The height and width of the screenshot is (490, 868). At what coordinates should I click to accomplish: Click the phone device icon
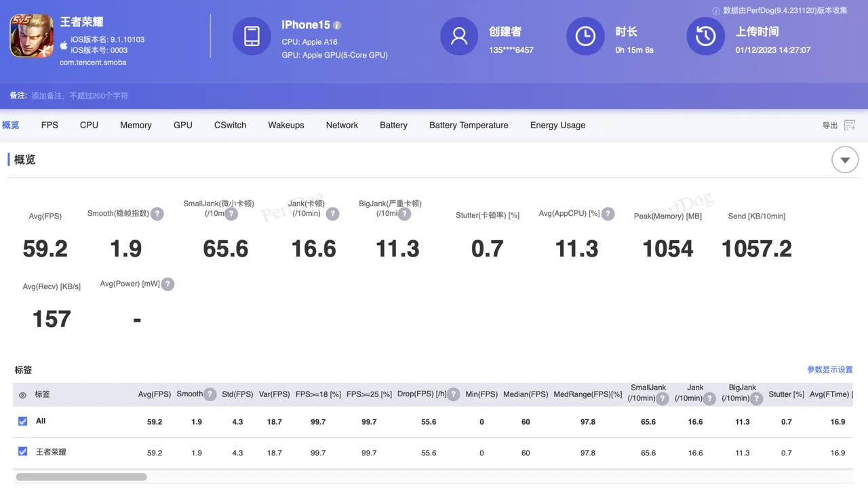252,36
